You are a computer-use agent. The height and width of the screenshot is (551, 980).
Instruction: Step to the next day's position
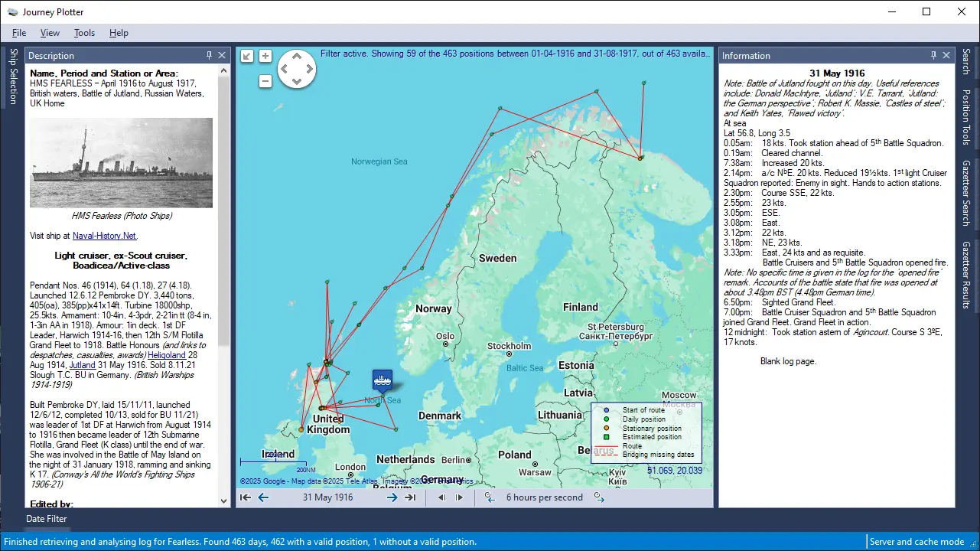pos(392,497)
